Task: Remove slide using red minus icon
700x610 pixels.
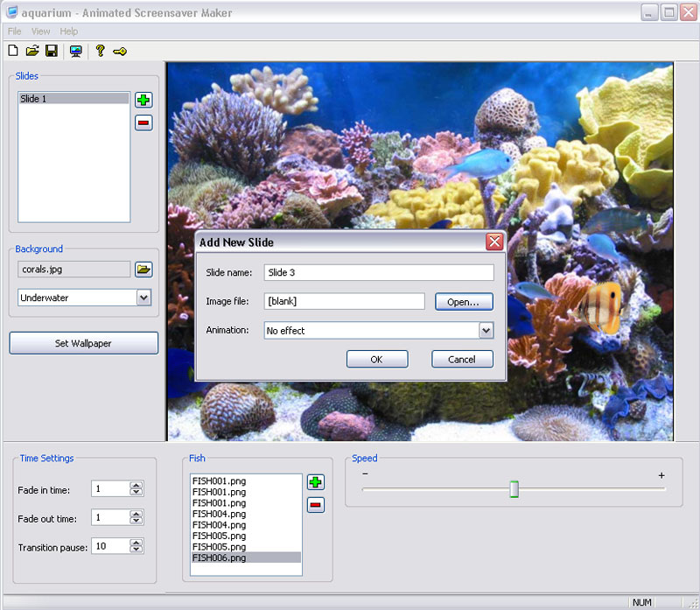Action: [143, 123]
